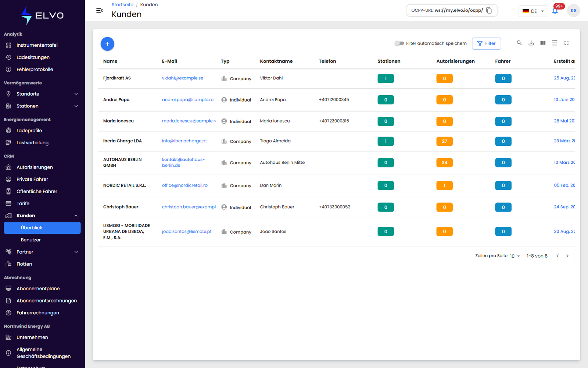Click the ELVO logo
The height and width of the screenshot is (368, 588).
coord(42,15)
